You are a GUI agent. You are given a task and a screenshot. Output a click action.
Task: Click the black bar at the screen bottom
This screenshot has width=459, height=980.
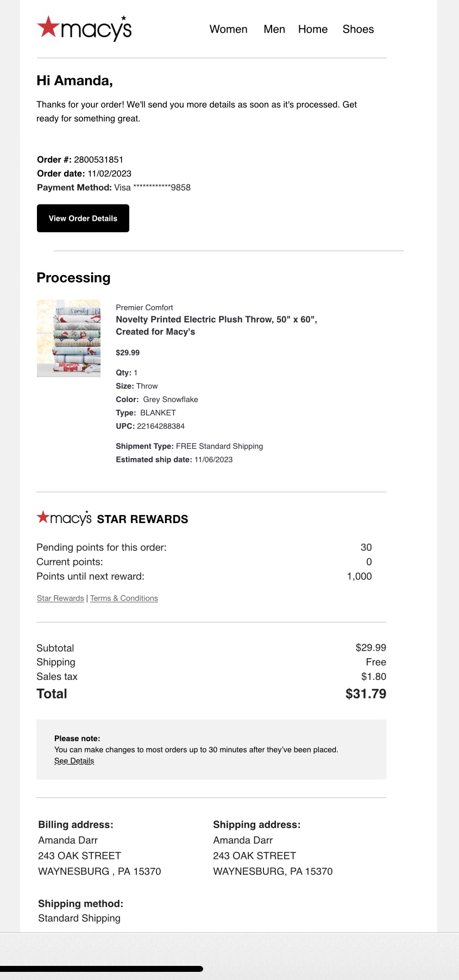[102, 969]
